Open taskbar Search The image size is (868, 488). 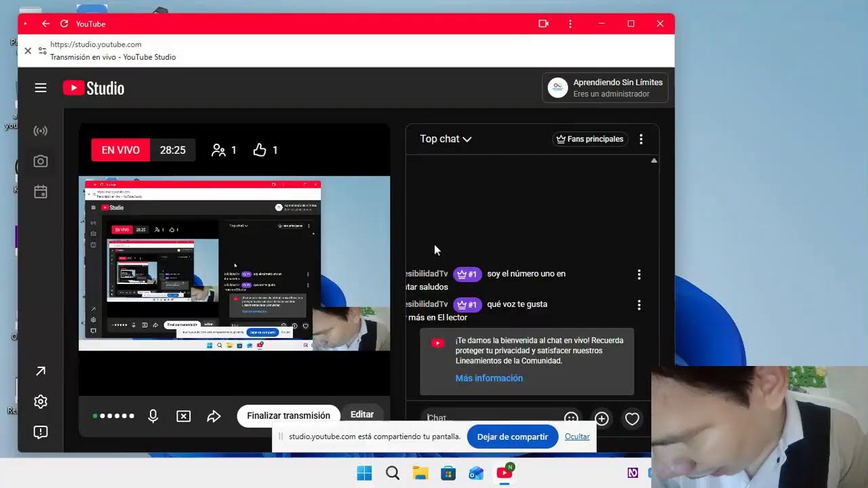[x=393, y=473]
